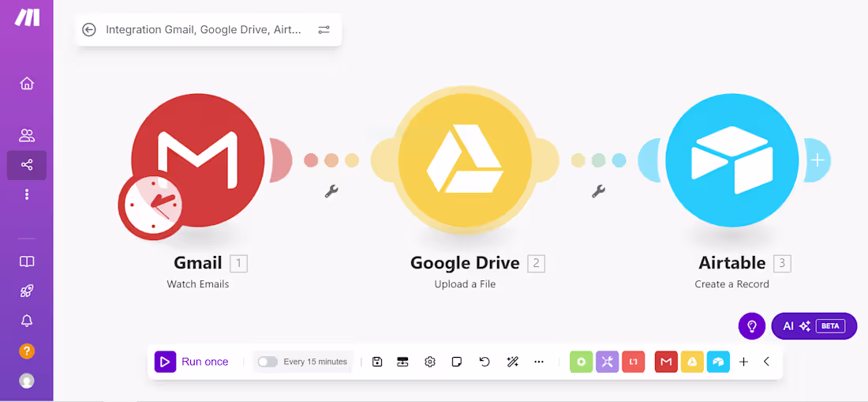
Task: Open the lightbulb Explain flow button
Action: click(752, 326)
